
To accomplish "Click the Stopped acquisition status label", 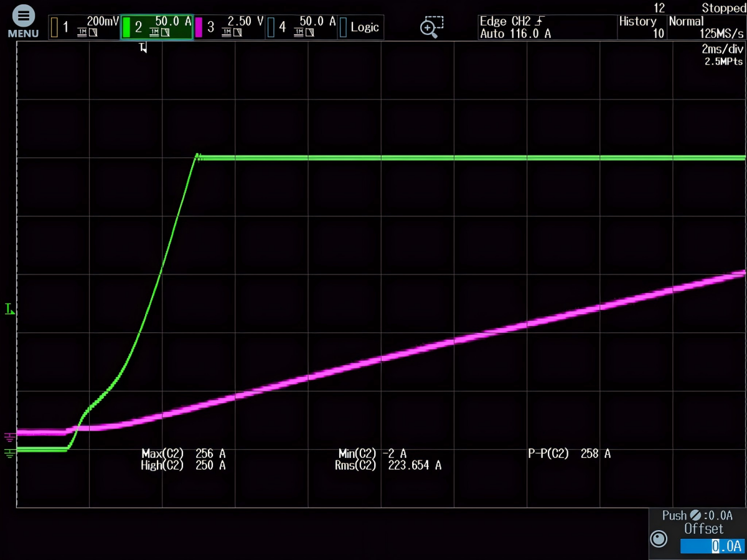I will click(723, 8).
